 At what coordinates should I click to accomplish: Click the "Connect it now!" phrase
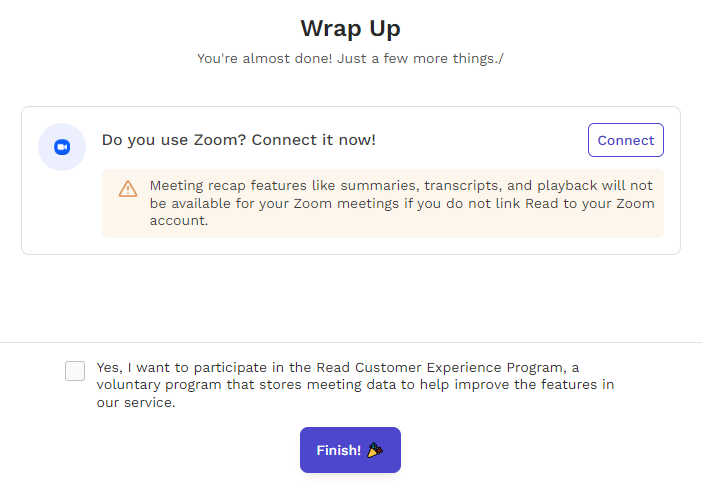(313, 140)
